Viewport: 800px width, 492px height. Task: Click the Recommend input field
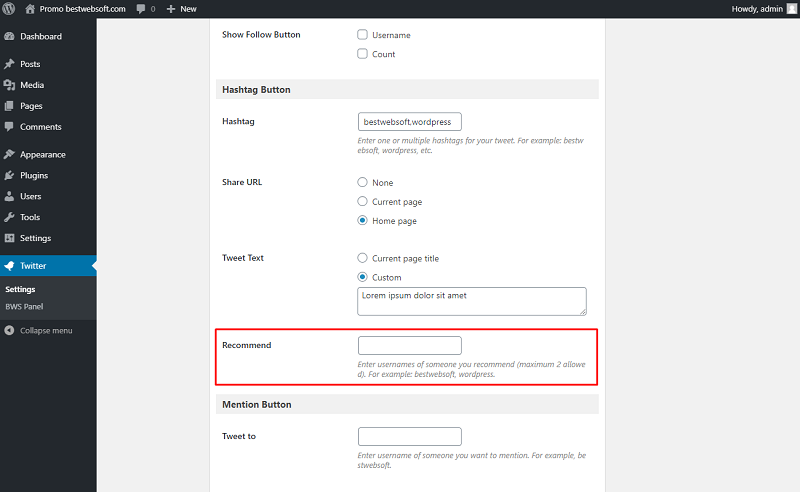pyautogui.click(x=410, y=346)
